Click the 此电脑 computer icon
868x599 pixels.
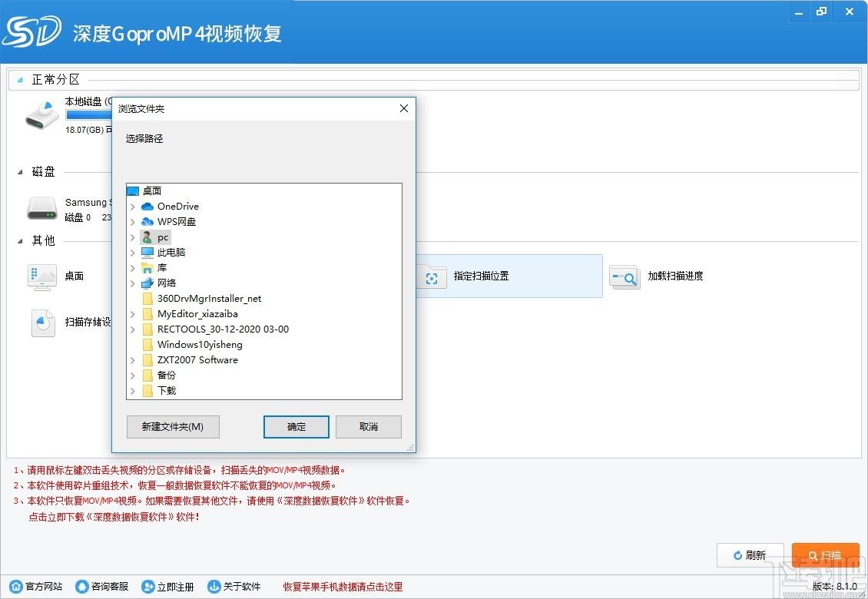coord(147,253)
